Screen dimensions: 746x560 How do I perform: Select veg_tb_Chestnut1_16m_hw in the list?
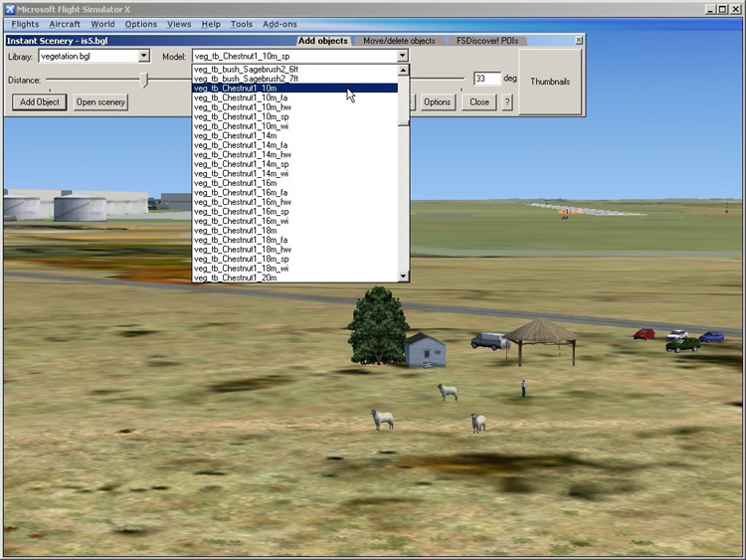tap(295, 202)
